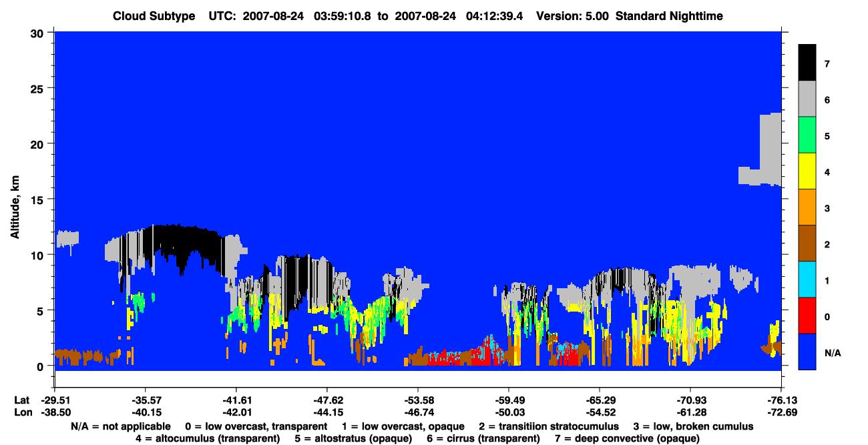Click the gray legend swatch labeled 6
This screenshot has width=868, height=445.
[x=807, y=99]
